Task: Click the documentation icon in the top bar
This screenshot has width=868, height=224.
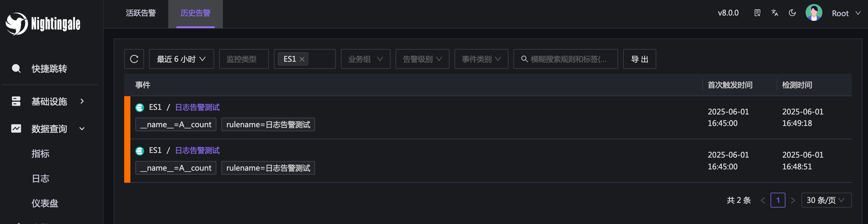Action: [757, 13]
